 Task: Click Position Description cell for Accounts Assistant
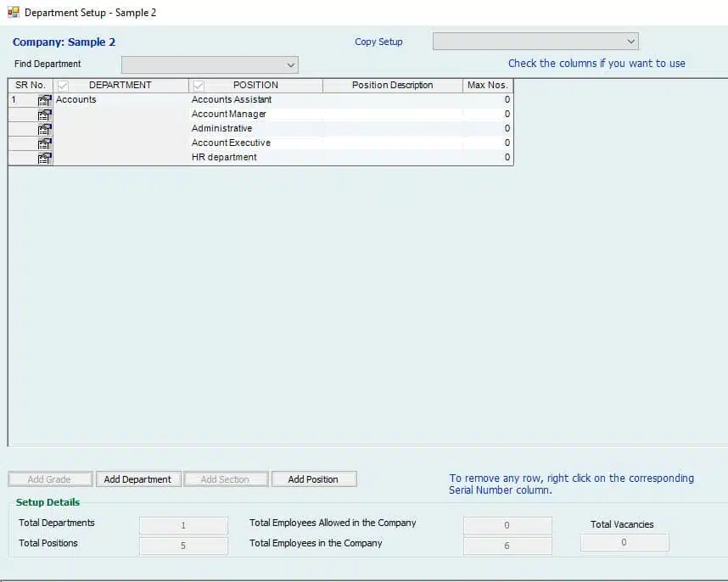coord(393,100)
